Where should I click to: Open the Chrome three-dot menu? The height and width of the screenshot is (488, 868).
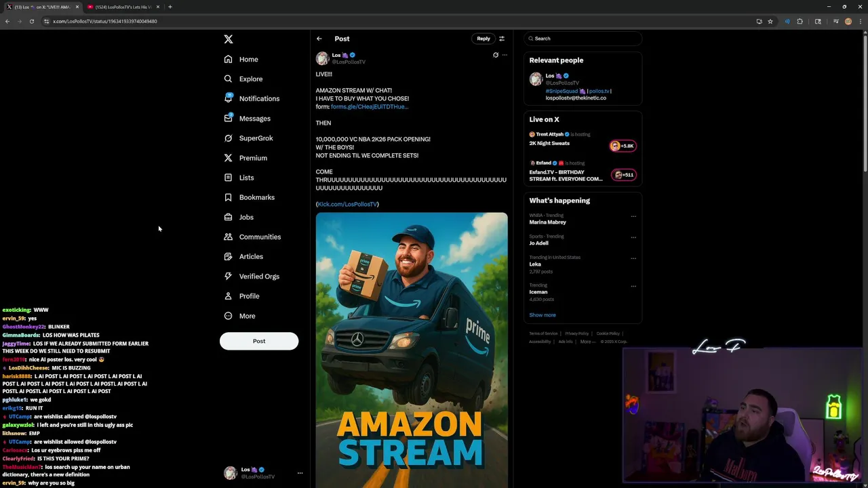[x=860, y=21]
